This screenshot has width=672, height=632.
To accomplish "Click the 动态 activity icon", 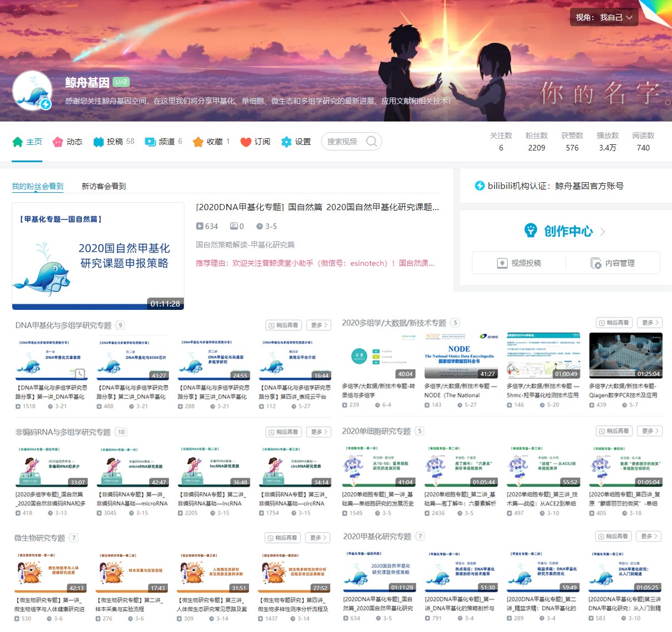I will 56,142.
